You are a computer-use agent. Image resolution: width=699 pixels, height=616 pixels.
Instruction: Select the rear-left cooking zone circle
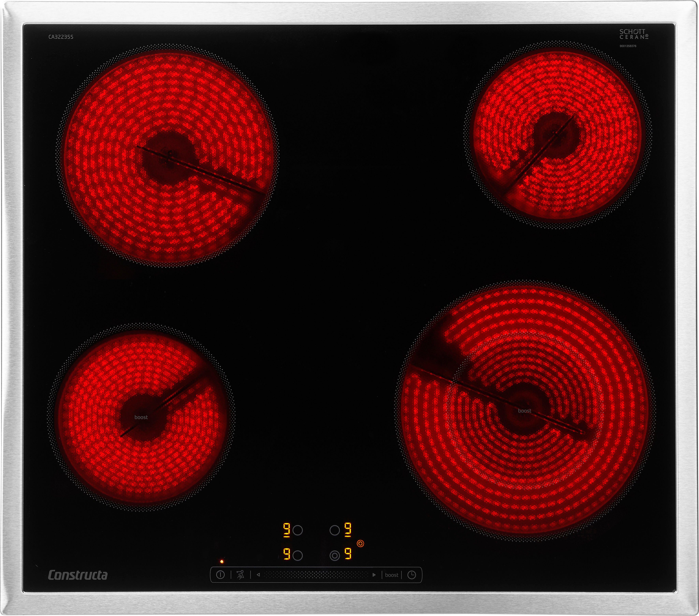(298, 530)
